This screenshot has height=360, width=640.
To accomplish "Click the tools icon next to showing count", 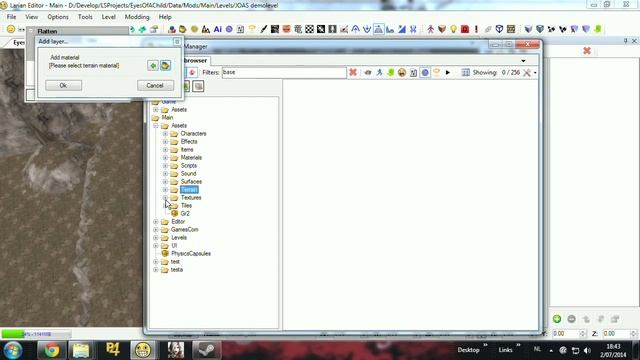I will pos(527,73).
